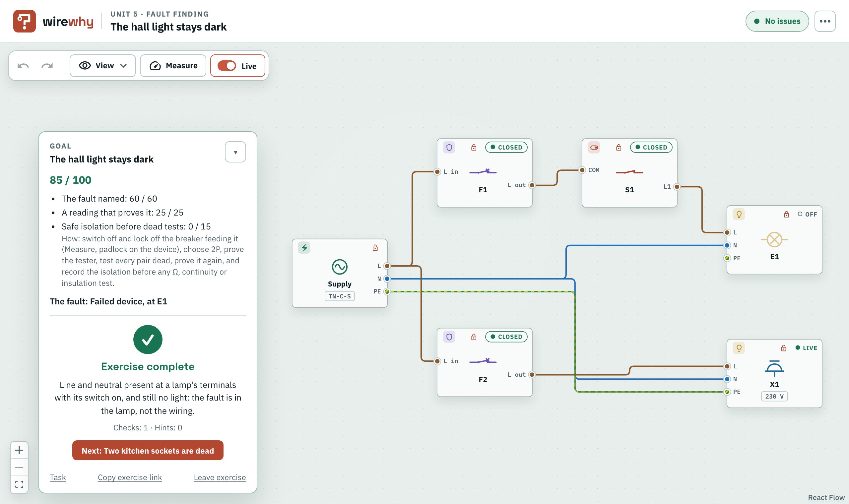Click the padlock on lamp E1

tap(787, 214)
